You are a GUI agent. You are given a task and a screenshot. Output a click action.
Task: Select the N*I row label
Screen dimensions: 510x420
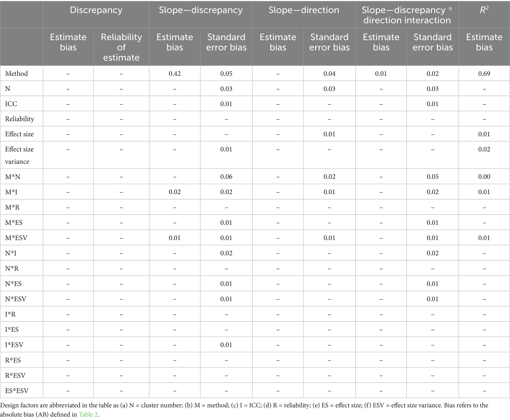[11, 253]
